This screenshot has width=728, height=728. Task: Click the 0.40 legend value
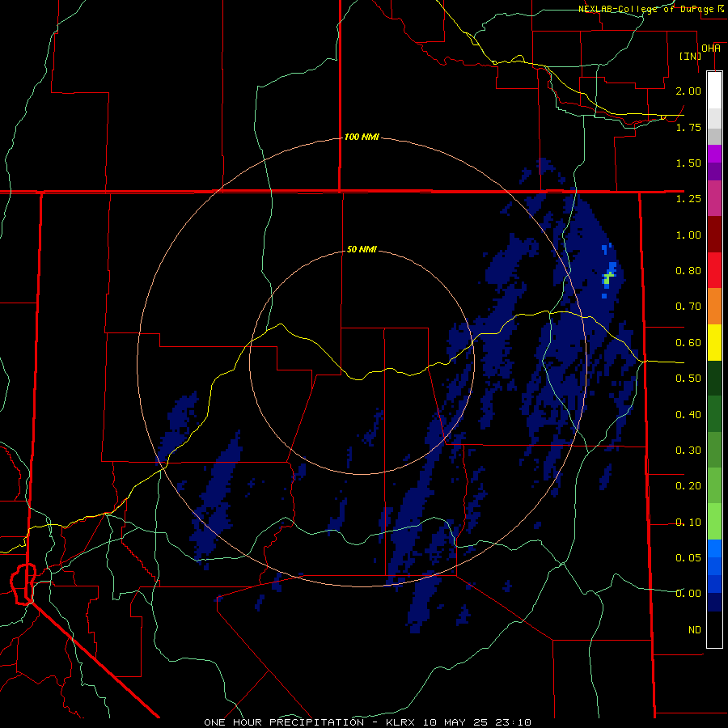688,415
